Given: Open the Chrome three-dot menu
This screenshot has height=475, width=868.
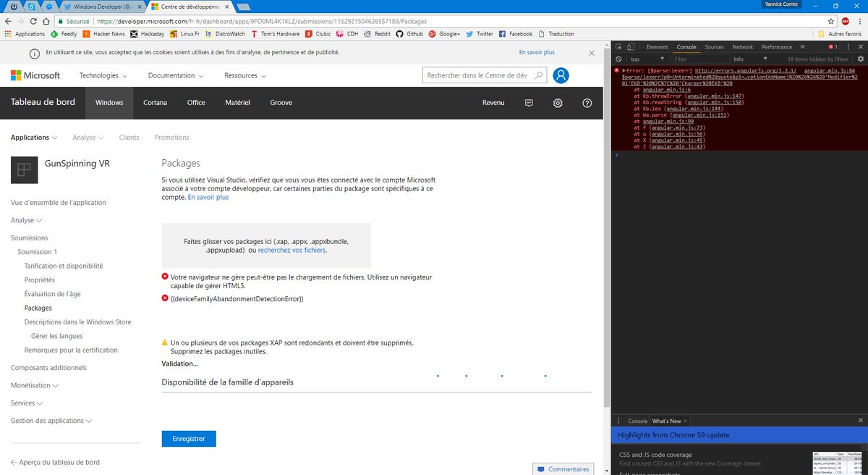Looking at the screenshot, I should click(x=859, y=21).
